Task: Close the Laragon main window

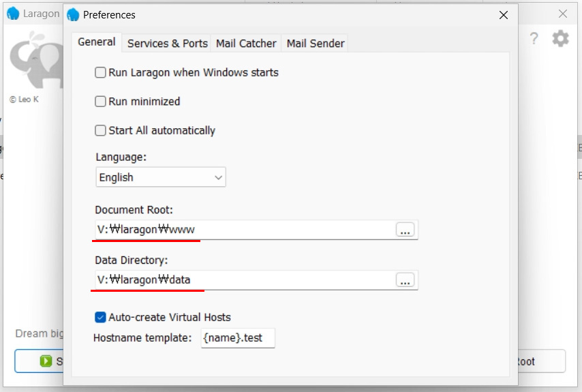Action: 563,14
